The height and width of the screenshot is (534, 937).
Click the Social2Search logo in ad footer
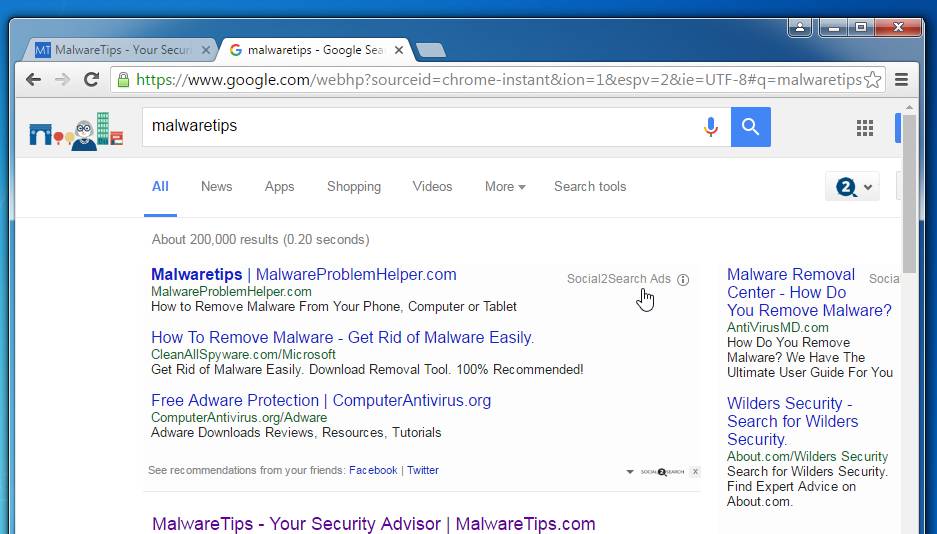662,472
